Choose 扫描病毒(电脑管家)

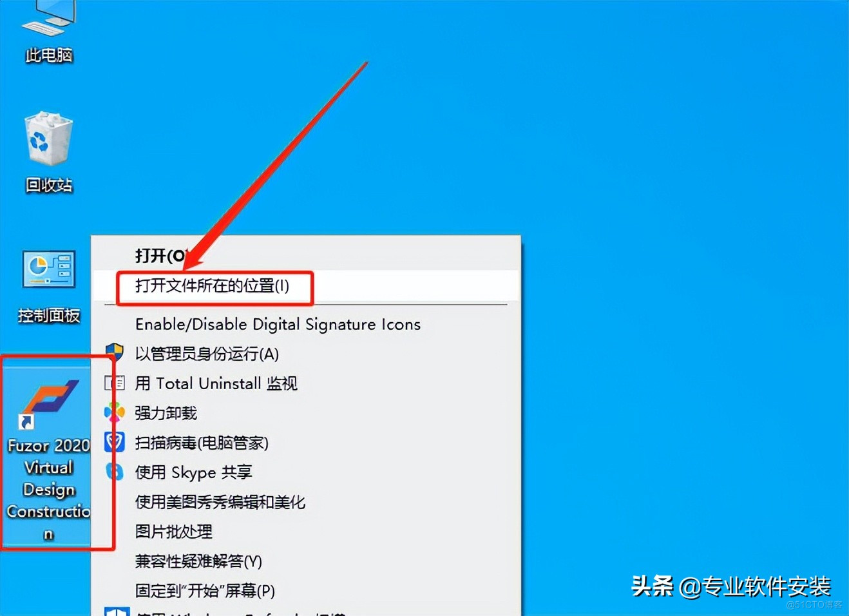point(306,443)
